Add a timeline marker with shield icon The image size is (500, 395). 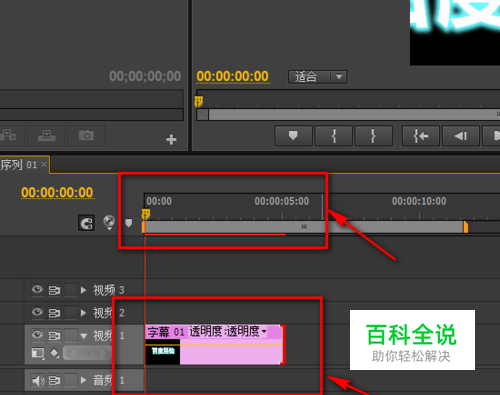[129, 223]
